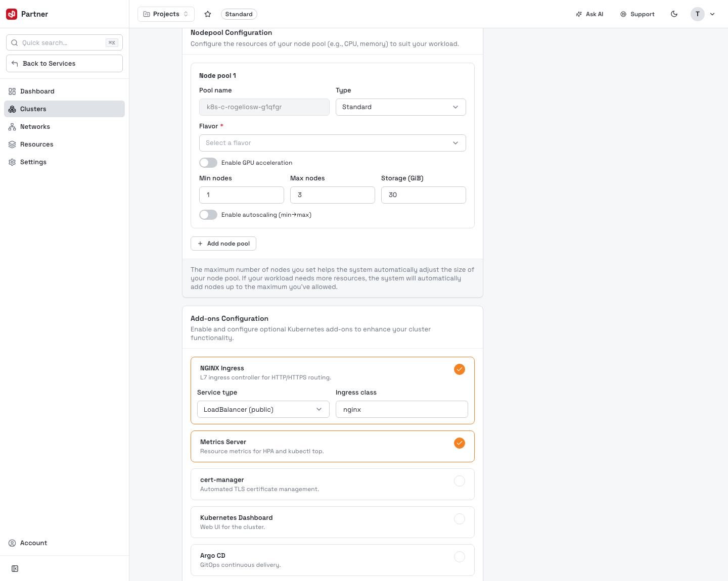
Task: Click Add node pool button
Action: (223, 244)
